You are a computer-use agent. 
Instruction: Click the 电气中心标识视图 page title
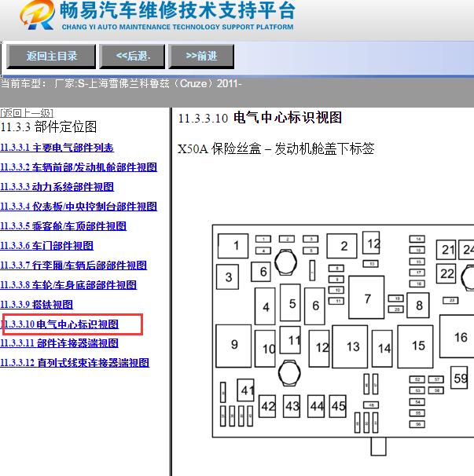pyautogui.click(x=260, y=118)
